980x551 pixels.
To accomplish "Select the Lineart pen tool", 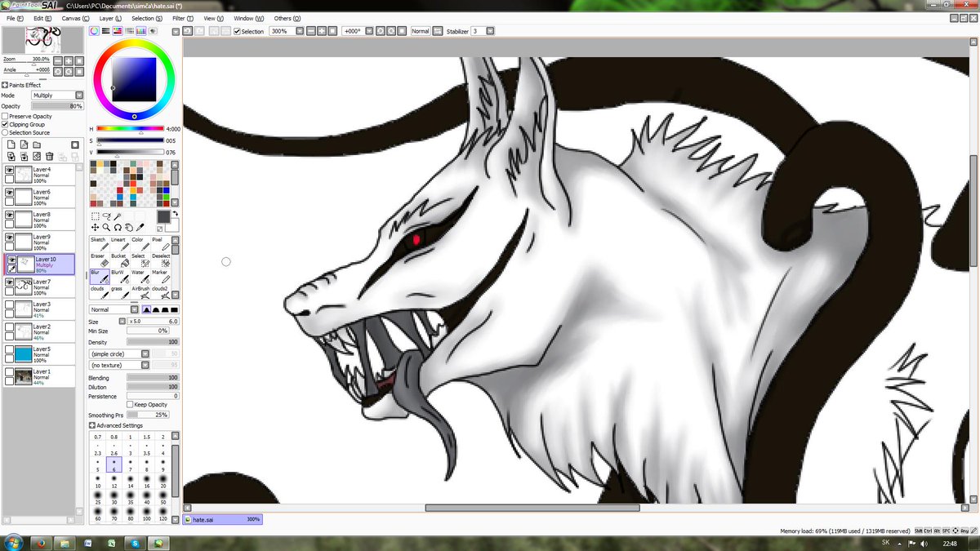I will [120, 242].
